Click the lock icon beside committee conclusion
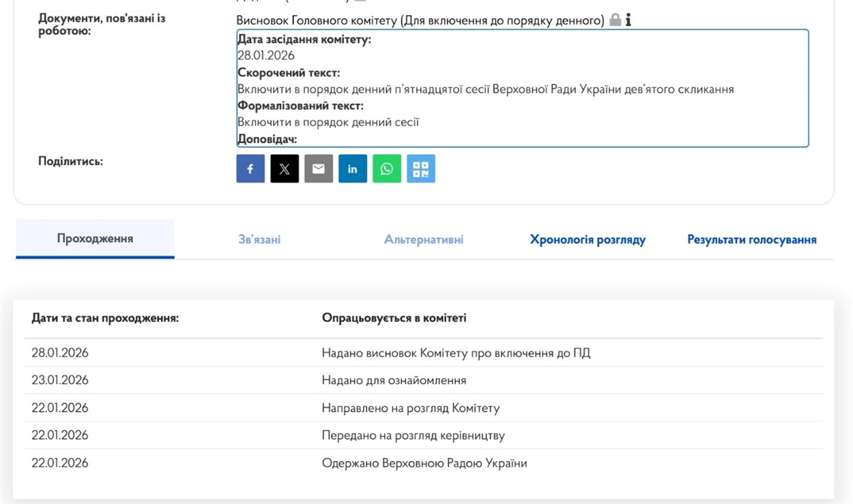This screenshot has width=853, height=504. (615, 20)
